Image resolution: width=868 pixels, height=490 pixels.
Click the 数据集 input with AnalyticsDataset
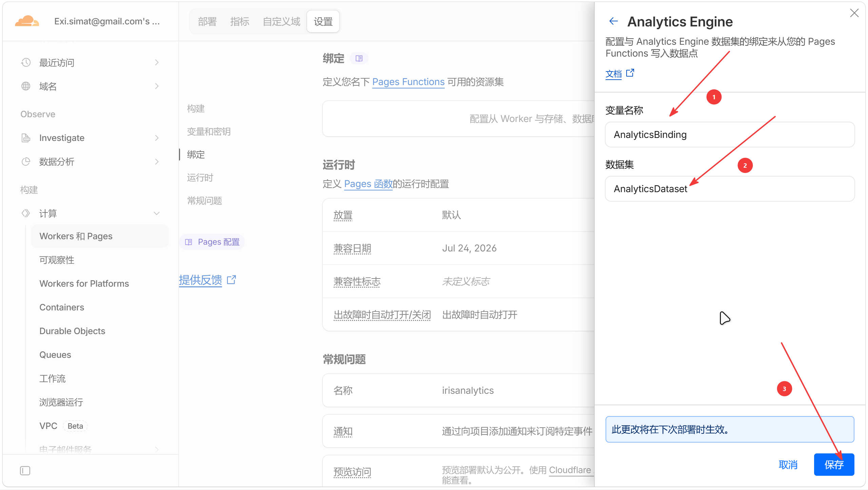[730, 189]
